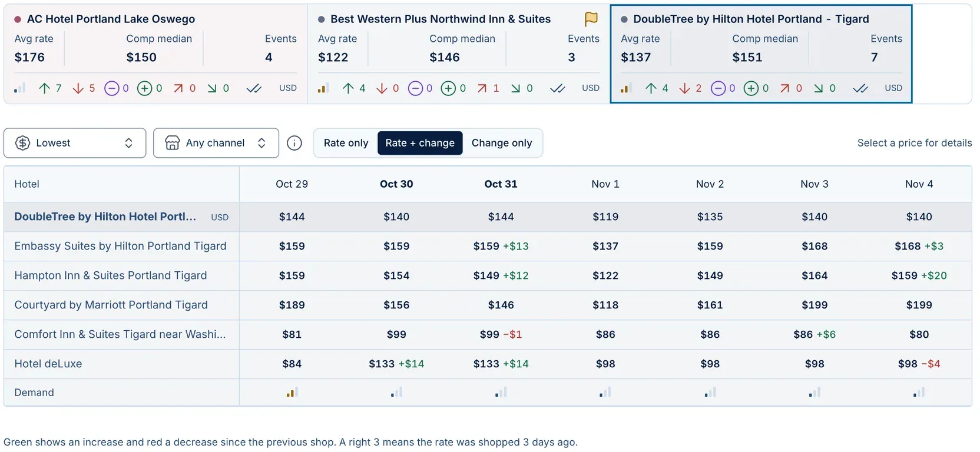Image resolution: width=980 pixels, height=452 pixels.
Task: Switch view to Rate only
Action: coord(346,143)
